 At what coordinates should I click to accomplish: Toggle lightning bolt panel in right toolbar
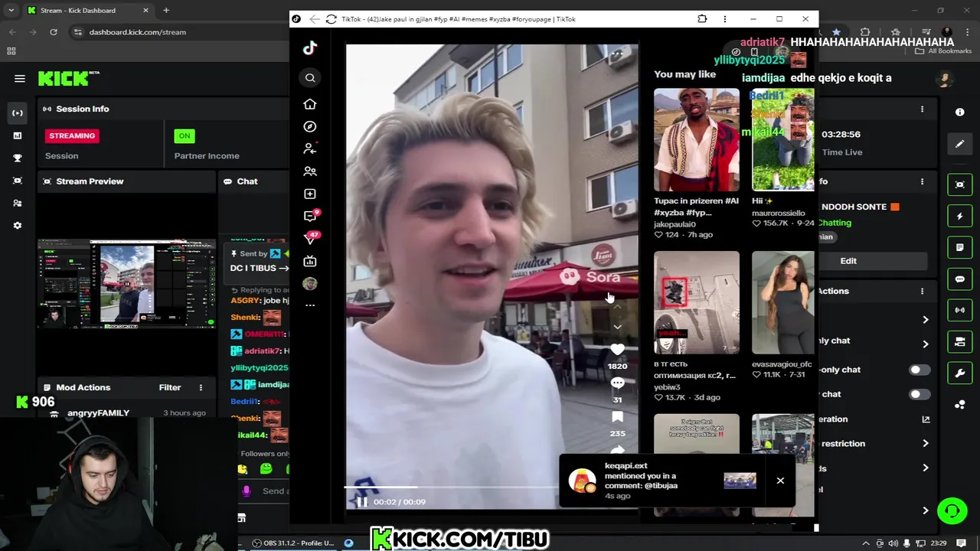(x=960, y=217)
